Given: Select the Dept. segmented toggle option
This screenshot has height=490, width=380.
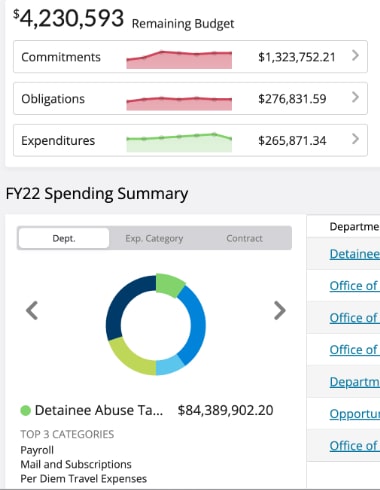Looking at the screenshot, I should pyautogui.click(x=64, y=238).
